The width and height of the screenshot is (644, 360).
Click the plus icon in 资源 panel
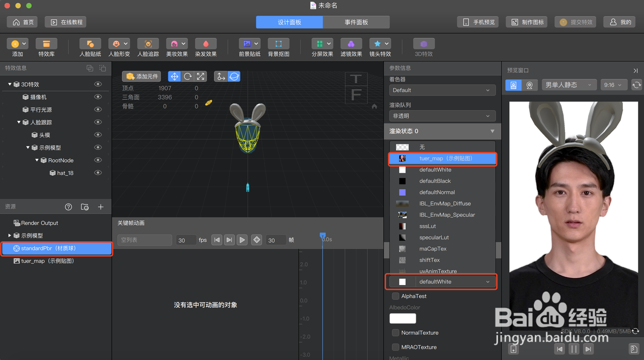pyautogui.click(x=101, y=207)
